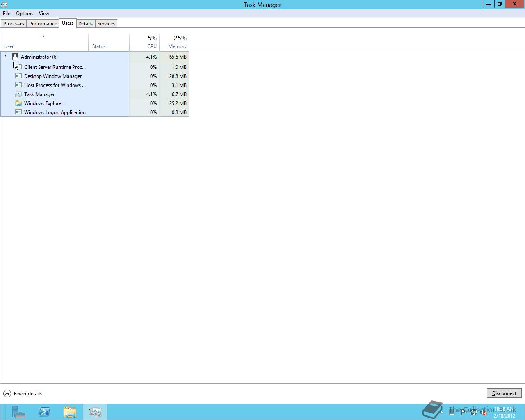This screenshot has width=525, height=420.
Task: Minimize the Task Manager window
Action: click(488, 4)
